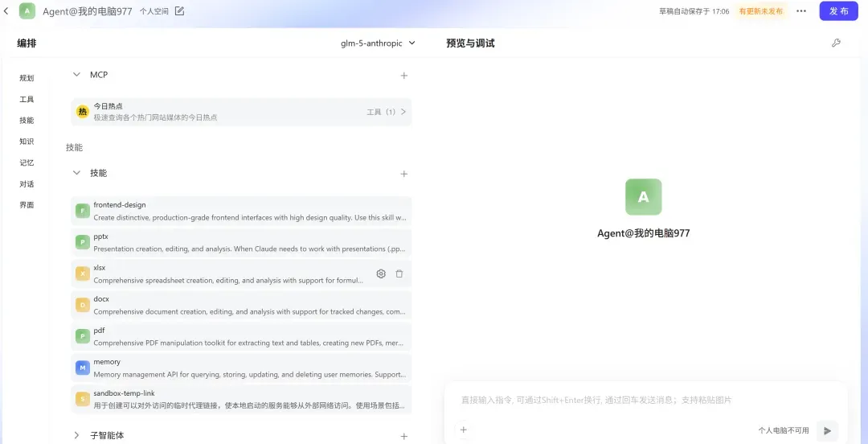Click the frontend-design skill icon
Viewport: 868px width, 444px height.
83,211
